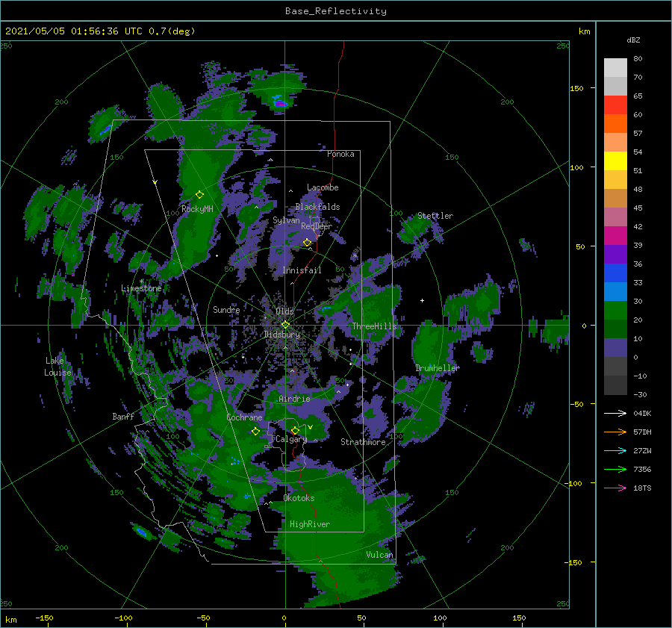Click the Cochrane city label
The width and height of the screenshot is (672, 628).
(244, 417)
